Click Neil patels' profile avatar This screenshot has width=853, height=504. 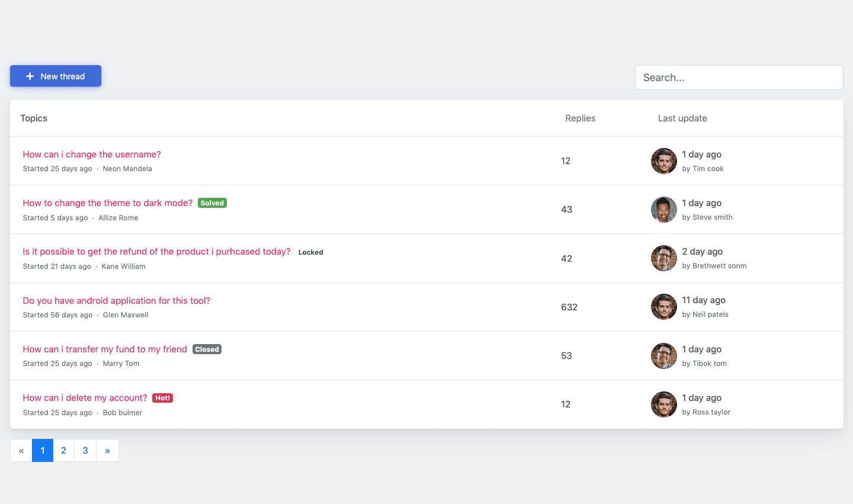663,307
